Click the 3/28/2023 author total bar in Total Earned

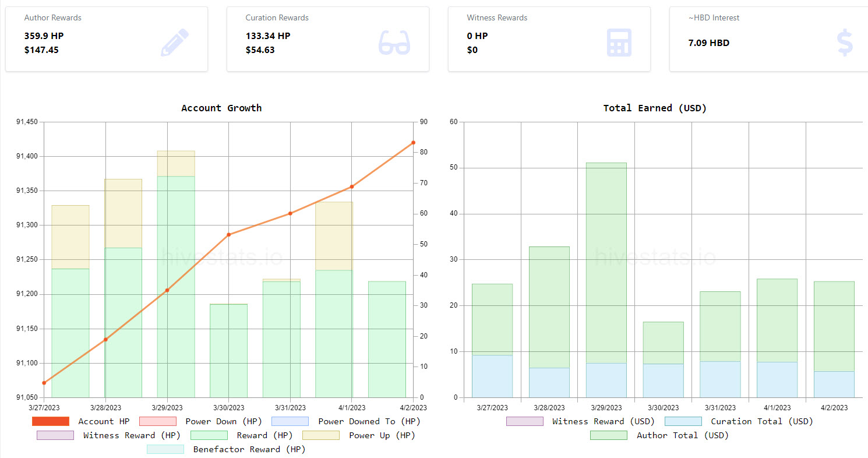point(549,307)
